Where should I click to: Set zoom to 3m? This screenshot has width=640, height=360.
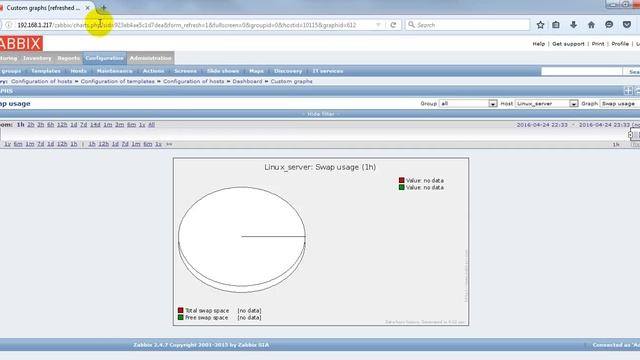tap(119, 124)
